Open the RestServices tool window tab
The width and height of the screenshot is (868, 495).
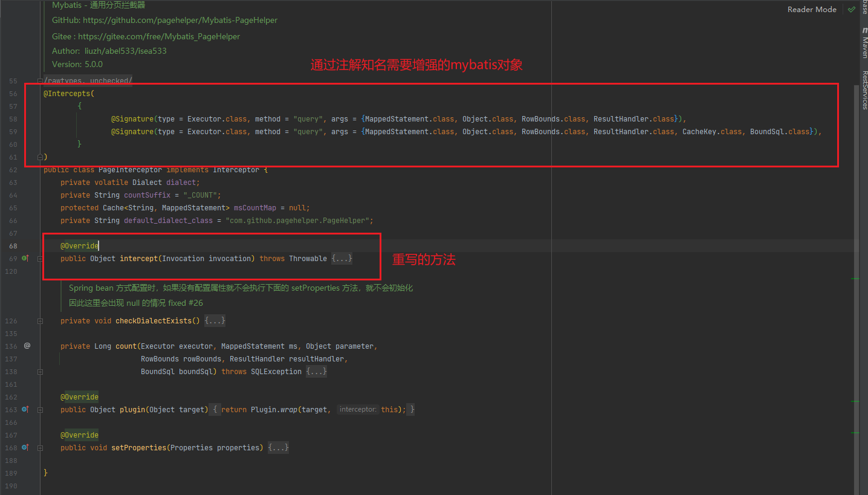pos(864,91)
